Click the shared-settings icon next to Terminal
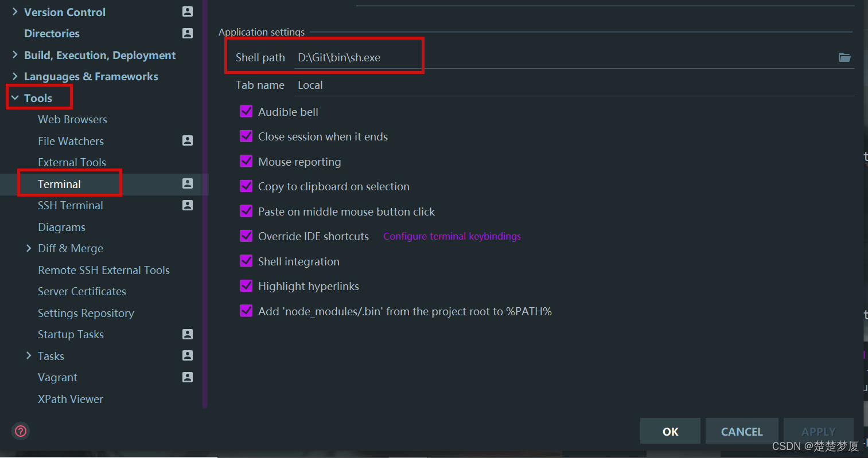The width and height of the screenshot is (868, 458). 187,183
